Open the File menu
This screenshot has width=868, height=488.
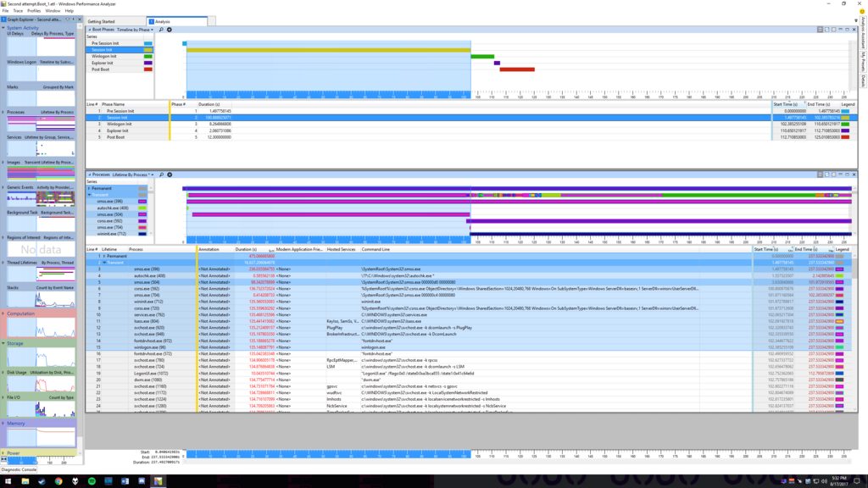6,11
